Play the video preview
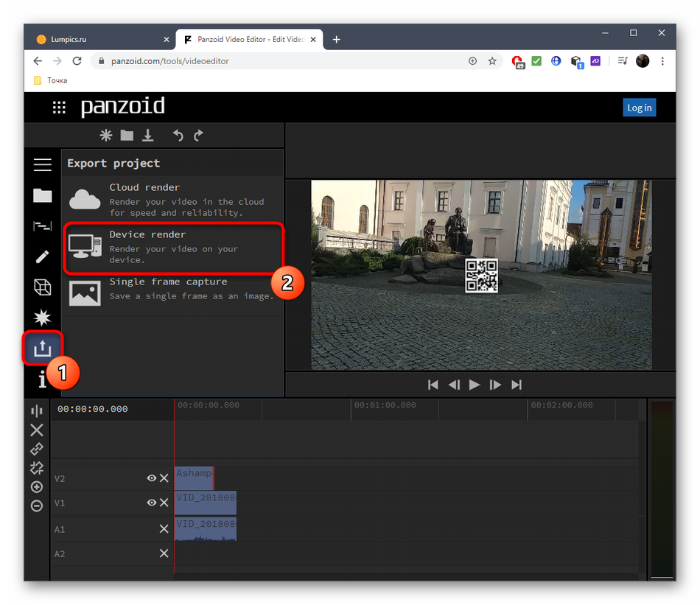Image resolution: width=700 pixels, height=605 pixels. pos(475,385)
